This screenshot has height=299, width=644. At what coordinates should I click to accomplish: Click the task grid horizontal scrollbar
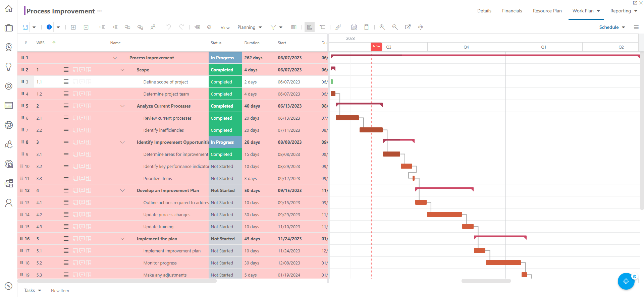coord(117,281)
